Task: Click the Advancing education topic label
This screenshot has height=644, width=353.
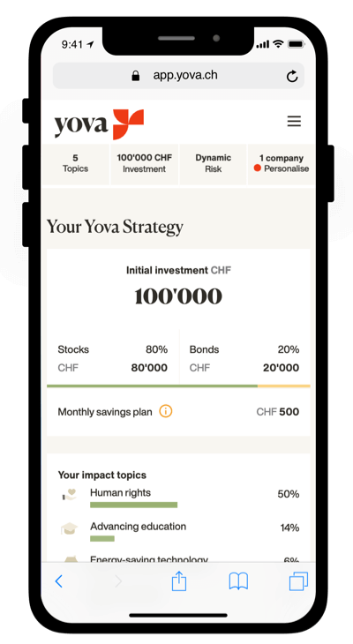Action: 138,527
